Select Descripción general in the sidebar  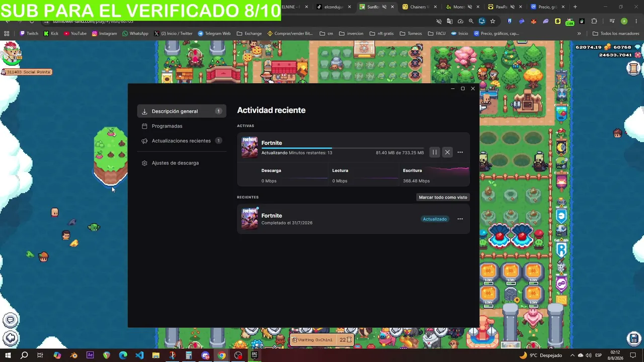(x=182, y=111)
